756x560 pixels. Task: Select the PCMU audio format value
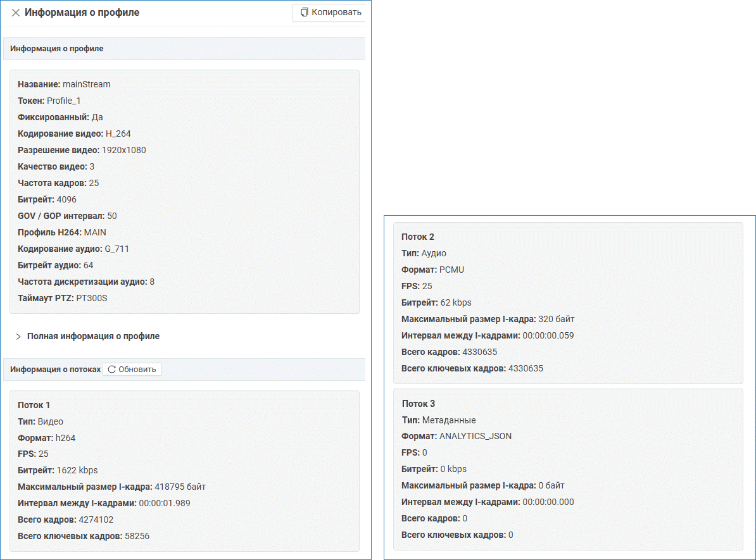[451, 270]
